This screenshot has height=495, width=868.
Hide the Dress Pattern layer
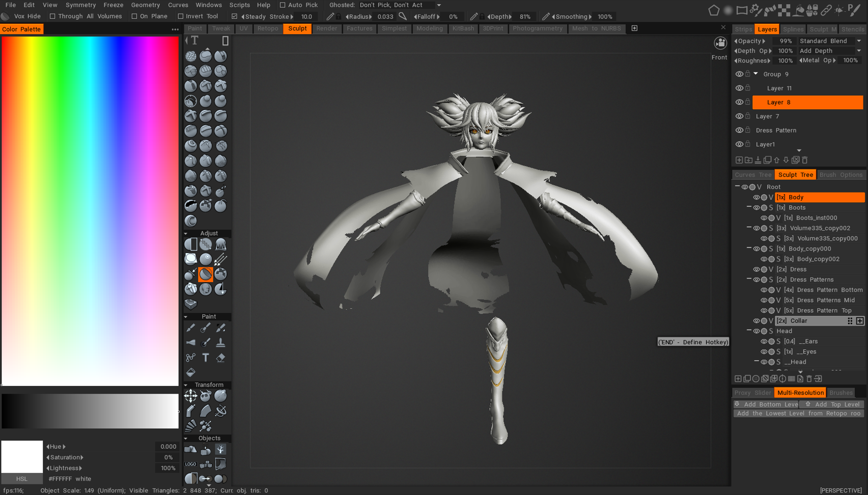(739, 130)
